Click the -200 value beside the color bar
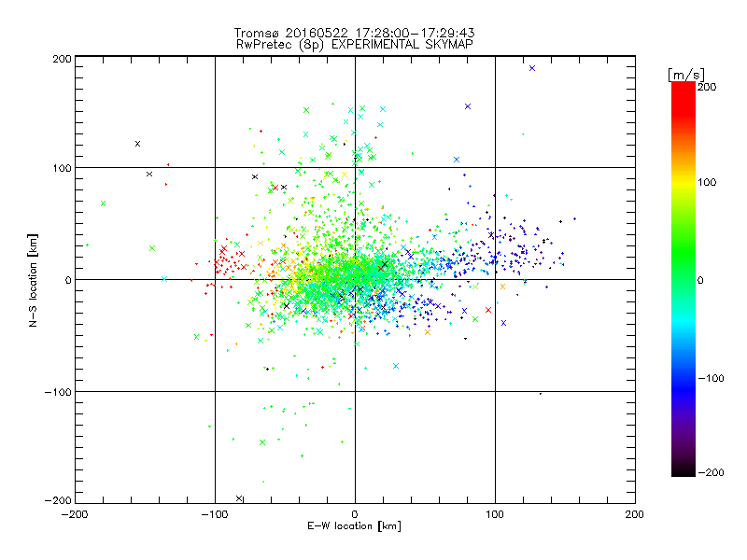 coord(712,472)
